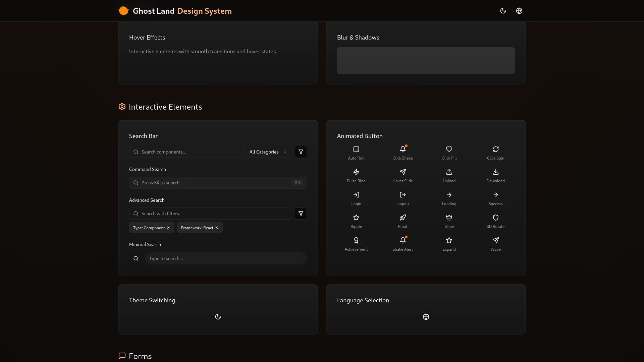The image size is (644, 362).
Task: Open the Language Selection card globe
Action: coord(426,317)
